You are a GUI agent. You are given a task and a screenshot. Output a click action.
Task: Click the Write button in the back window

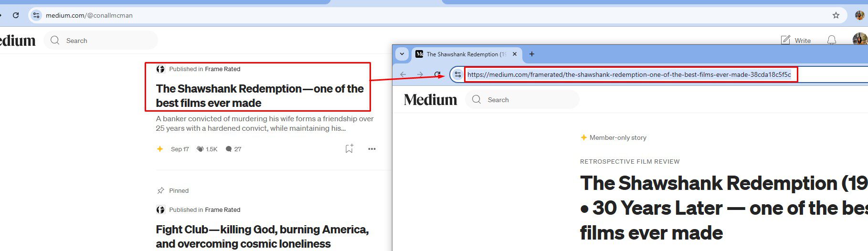click(x=795, y=41)
